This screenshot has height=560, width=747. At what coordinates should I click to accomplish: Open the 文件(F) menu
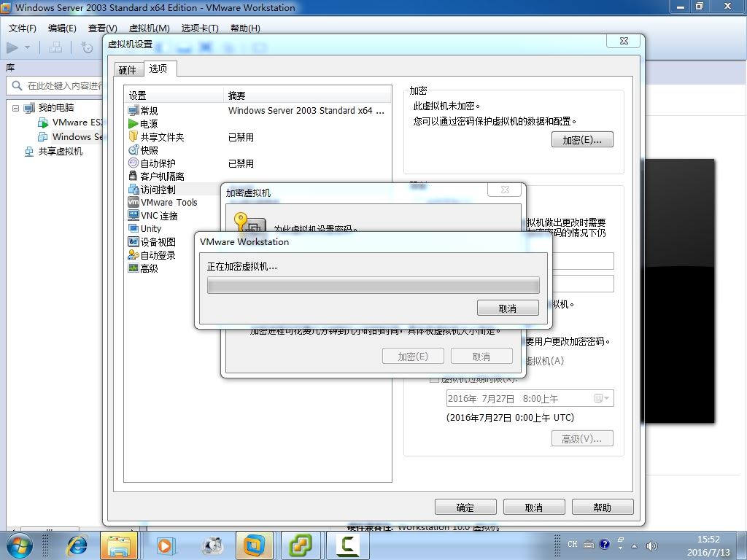(23, 28)
